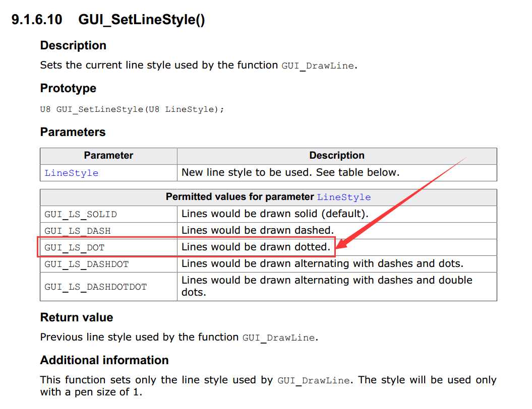The height and width of the screenshot is (409, 532).
Task: Select the GUI_LS_DASHDOT table cell
Action: (x=86, y=264)
